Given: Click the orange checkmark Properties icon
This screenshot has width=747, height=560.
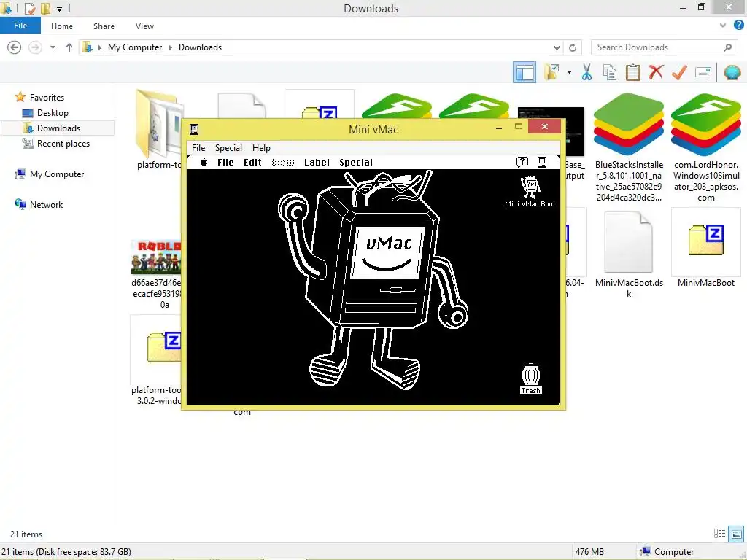Looking at the screenshot, I should click(679, 72).
